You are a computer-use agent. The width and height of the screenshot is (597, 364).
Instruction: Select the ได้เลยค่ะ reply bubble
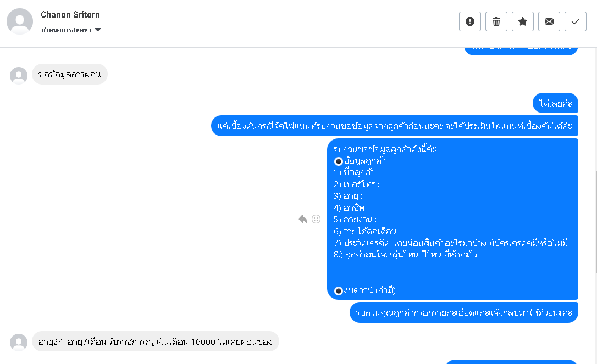tap(556, 103)
